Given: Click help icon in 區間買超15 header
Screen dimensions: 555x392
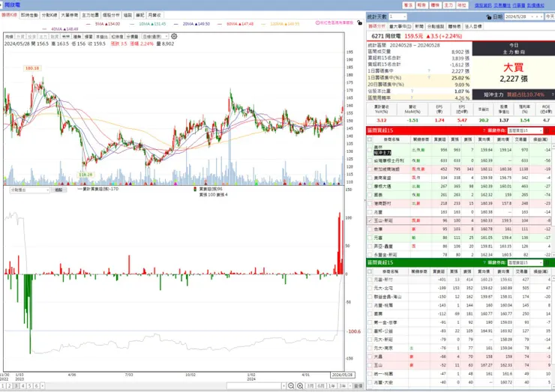Looking at the screenshot, I should coord(484,130).
